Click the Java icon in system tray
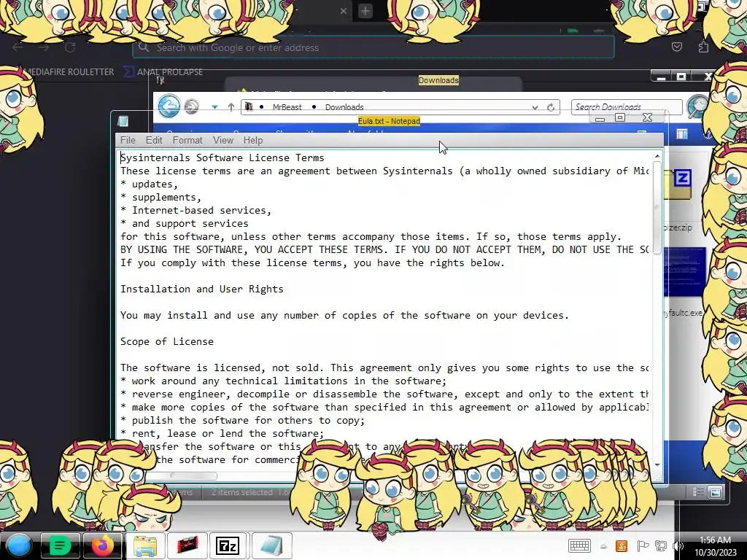 pos(622,546)
